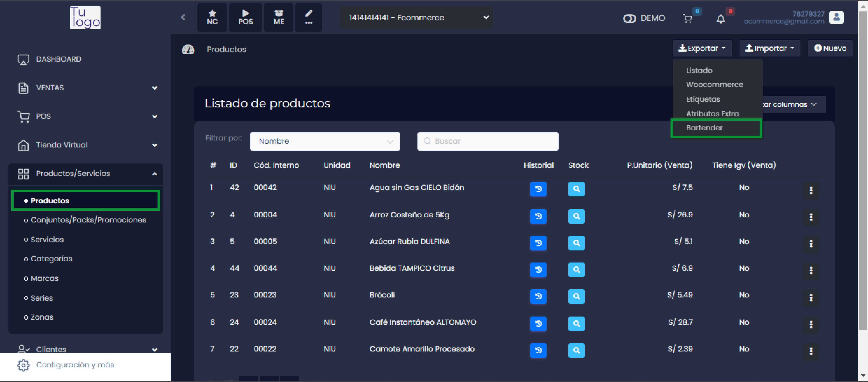Image resolution: width=868 pixels, height=382 pixels.
Task: Click the Buscar search field
Action: tap(488, 141)
